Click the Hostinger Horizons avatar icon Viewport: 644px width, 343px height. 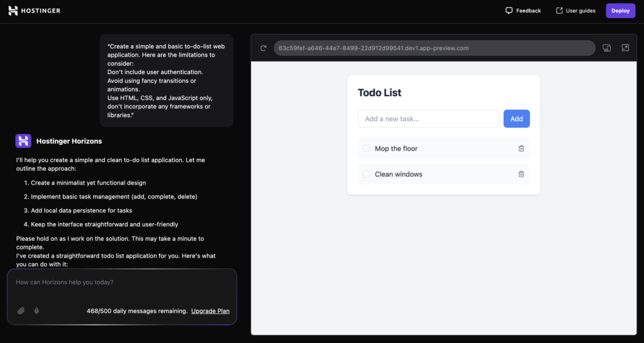coord(23,141)
